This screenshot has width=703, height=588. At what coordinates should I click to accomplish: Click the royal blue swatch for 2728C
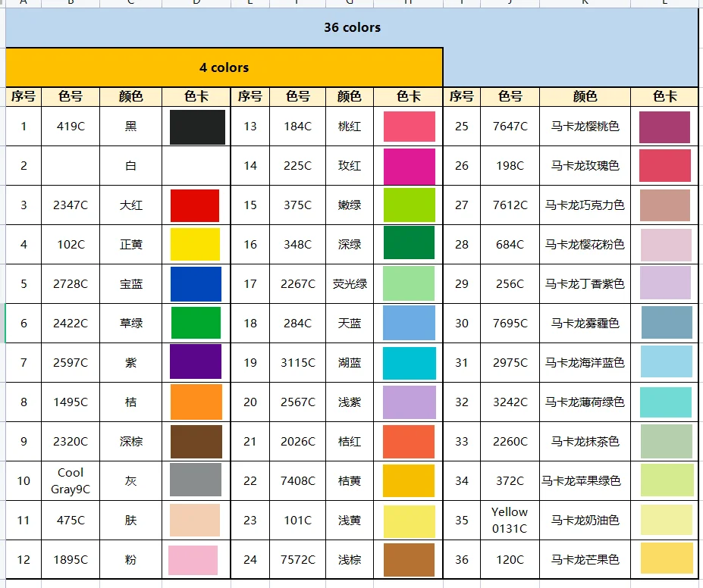tap(196, 284)
